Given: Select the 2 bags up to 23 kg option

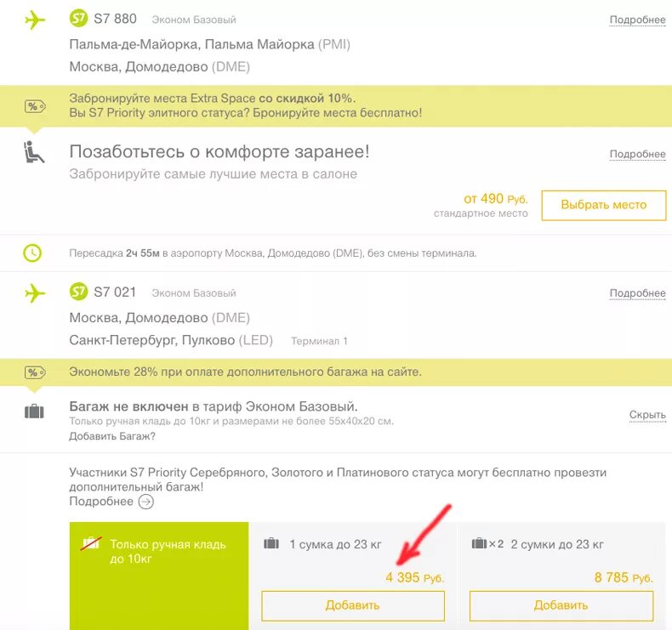Looking at the screenshot, I should [562, 576].
